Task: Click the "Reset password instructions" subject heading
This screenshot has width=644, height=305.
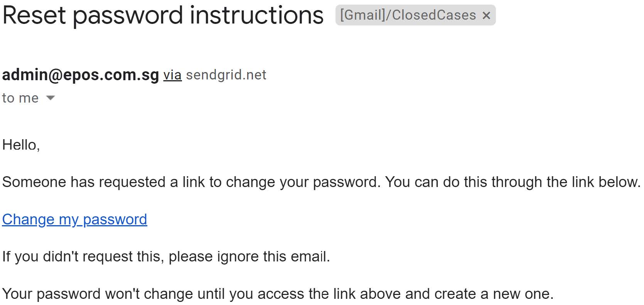Action: pyautogui.click(x=163, y=15)
